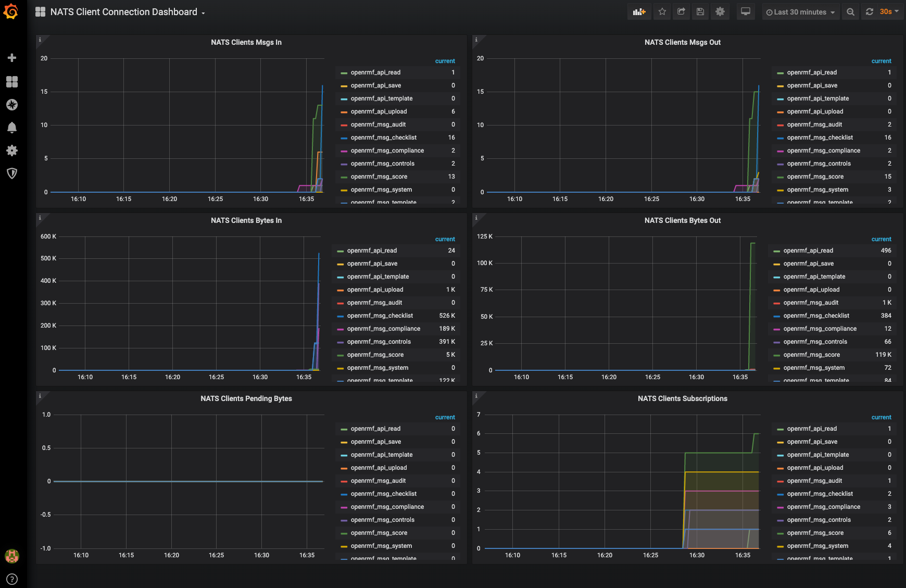
Task: Show info tooltip on NATS Clients Msgs Out panel
Action: (x=476, y=40)
